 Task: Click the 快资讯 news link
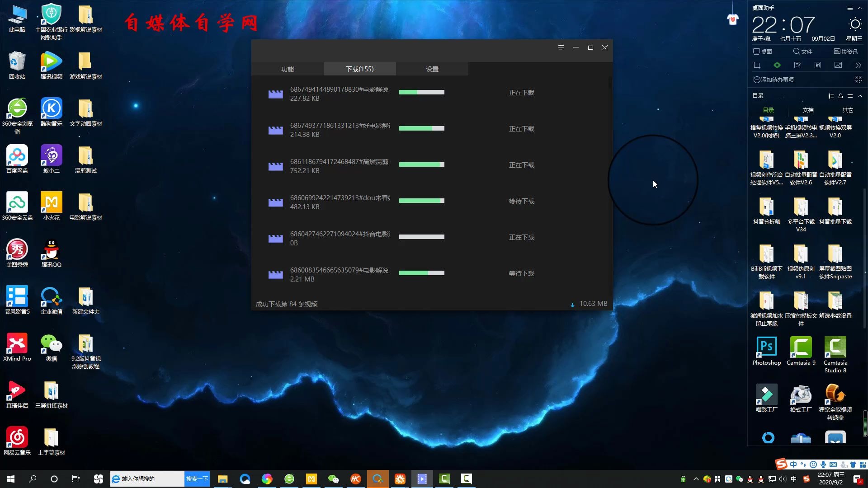[845, 52]
